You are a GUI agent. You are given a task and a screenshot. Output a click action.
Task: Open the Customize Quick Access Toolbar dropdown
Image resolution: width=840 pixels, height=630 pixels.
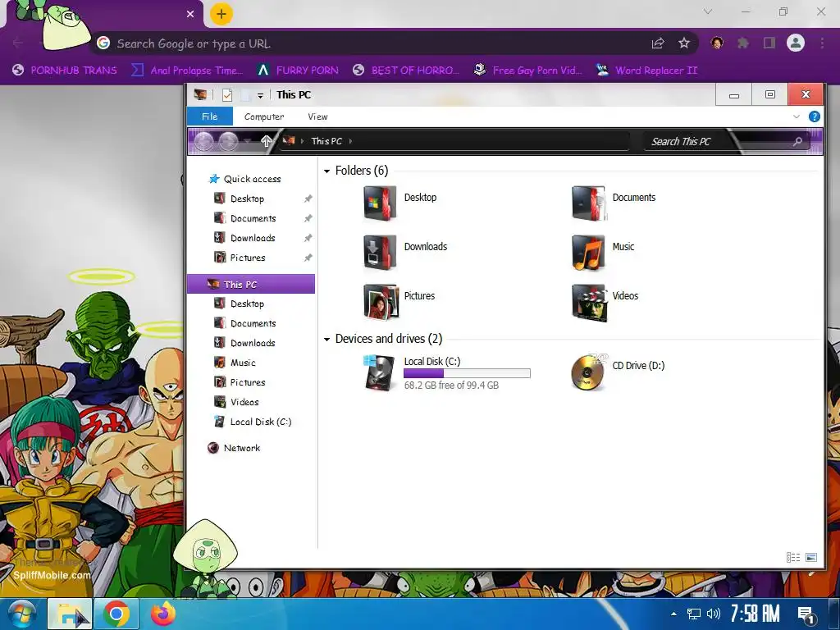point(260,96)
